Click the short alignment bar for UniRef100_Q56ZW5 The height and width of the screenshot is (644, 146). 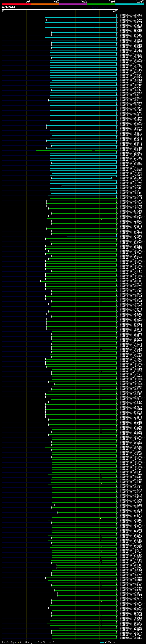pos(82,178)
